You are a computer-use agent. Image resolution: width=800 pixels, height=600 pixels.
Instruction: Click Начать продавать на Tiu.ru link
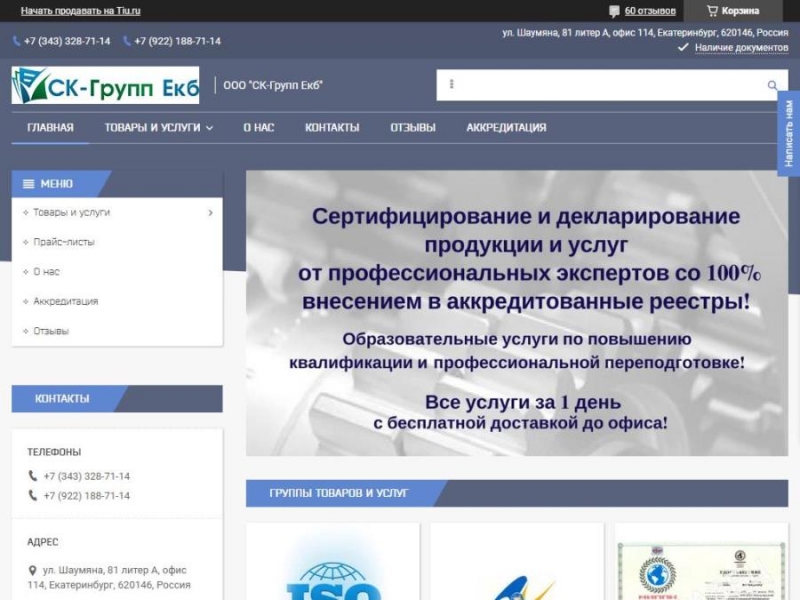coord(80,11)
